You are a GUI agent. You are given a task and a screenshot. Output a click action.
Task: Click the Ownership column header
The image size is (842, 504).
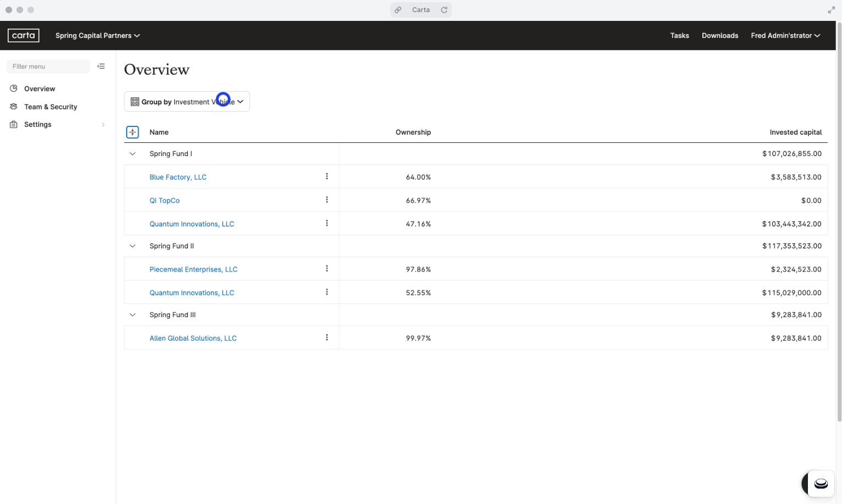click(x=413, y=132)
